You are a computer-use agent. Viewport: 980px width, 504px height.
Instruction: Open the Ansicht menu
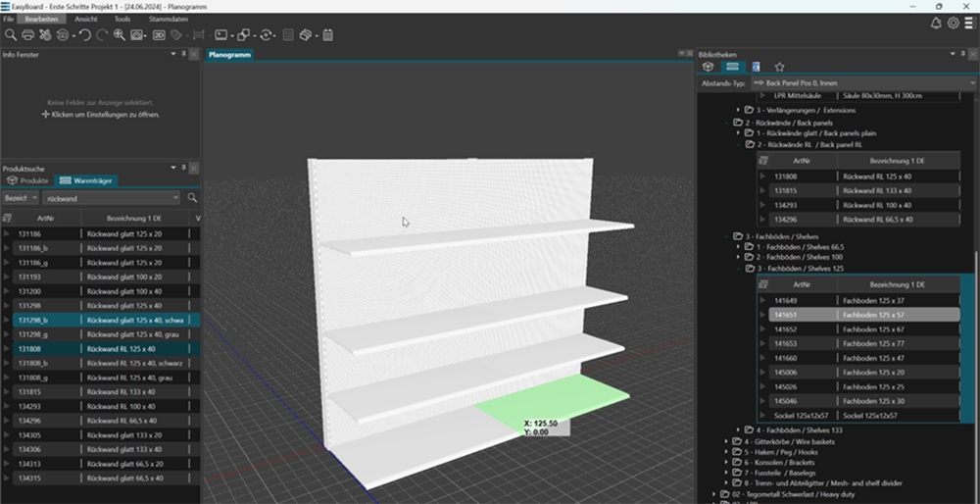85,19
